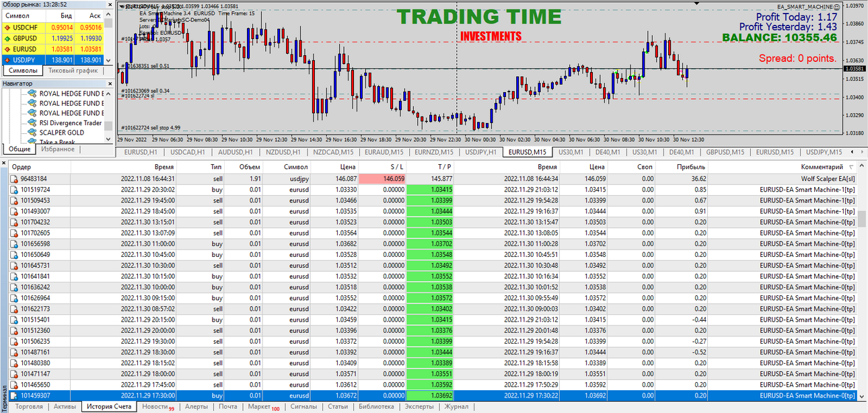
Task: Select the Take a Break expert advisor icon
Action: click(x=32, y=141)
